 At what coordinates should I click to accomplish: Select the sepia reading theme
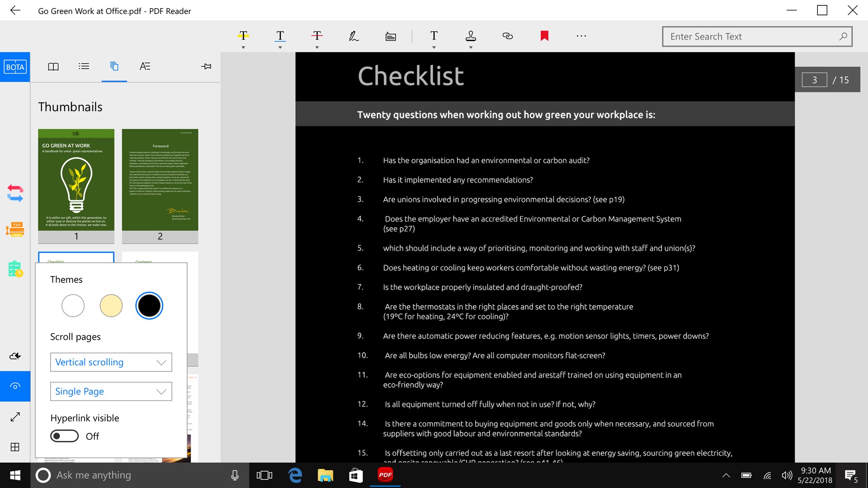pos(111,305)
